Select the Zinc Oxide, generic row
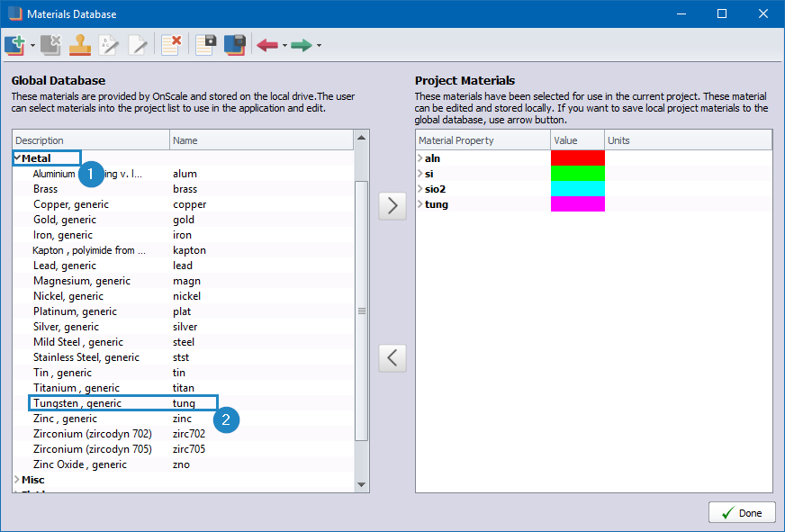 coord(184,464)
